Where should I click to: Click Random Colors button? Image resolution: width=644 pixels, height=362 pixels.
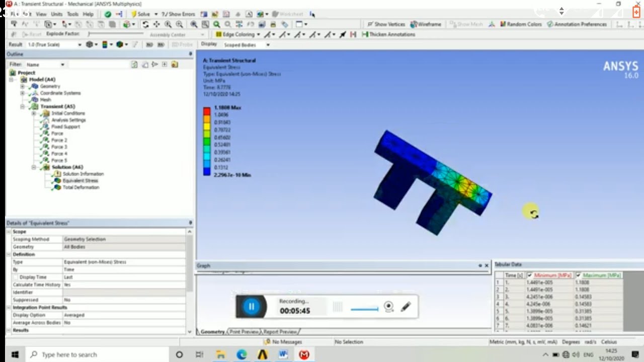click(x=521, y=24)
